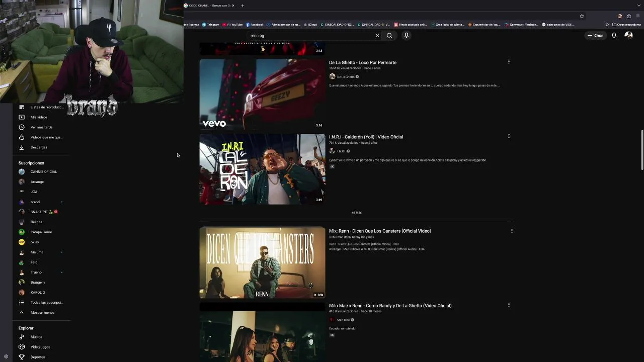The width and height of the screenshot is (644, 362).
Task: Select the 'Arcangel - Me Prefieres A Mi' mix track
Action: tap(377, 249)
